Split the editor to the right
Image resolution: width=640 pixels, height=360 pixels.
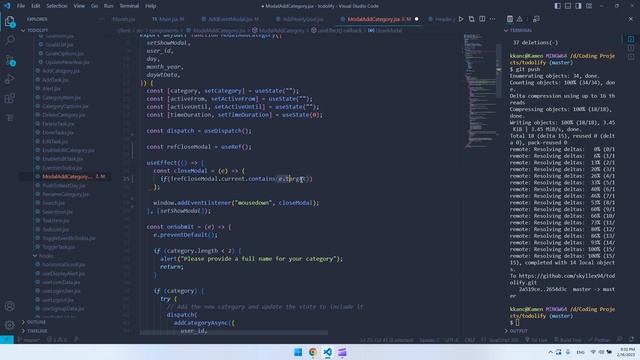[x=482, y=19]
